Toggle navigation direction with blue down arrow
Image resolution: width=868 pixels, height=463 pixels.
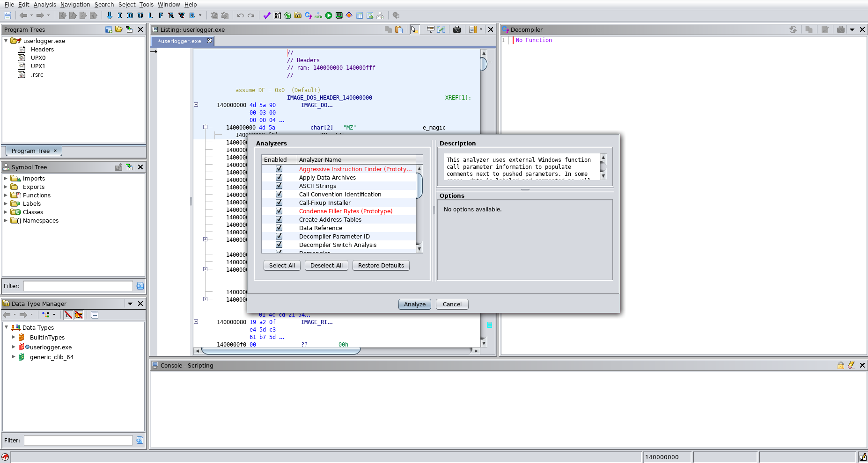(110, 15)
